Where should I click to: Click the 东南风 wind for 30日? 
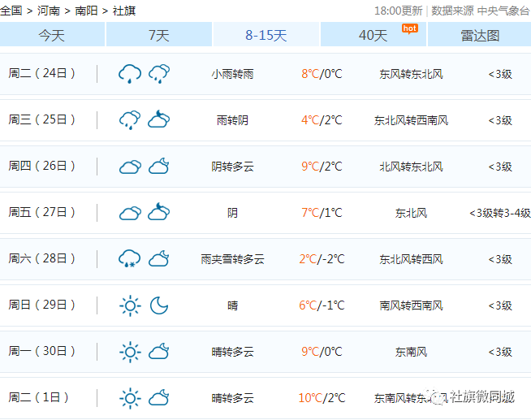[x=411, y=352]
